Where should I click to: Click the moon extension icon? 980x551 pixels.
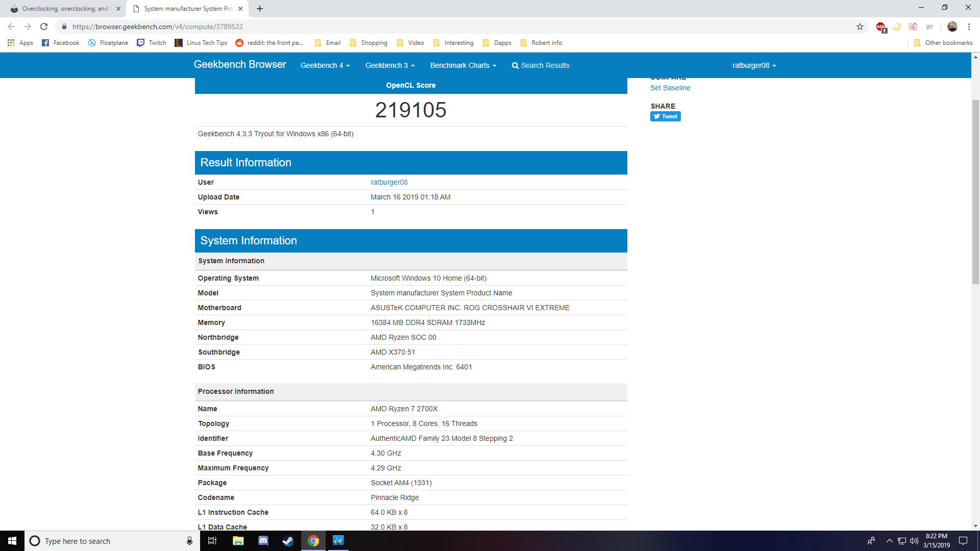pyautogui.click(x=897, y=27)
